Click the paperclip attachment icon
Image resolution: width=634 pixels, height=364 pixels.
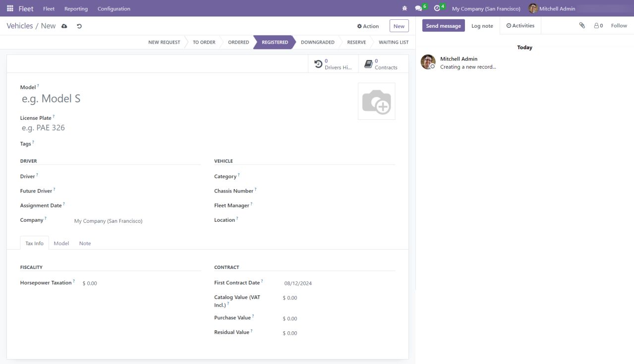point(582,25)
